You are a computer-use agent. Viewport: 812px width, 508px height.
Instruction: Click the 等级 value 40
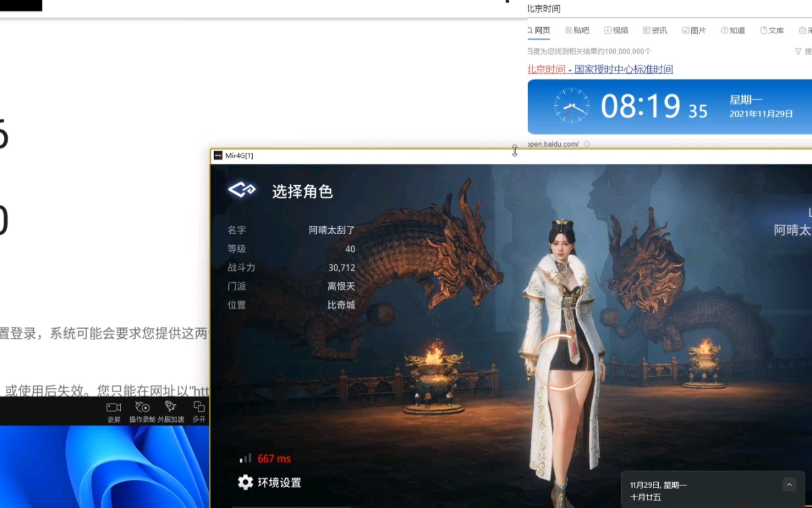[350, 249]
